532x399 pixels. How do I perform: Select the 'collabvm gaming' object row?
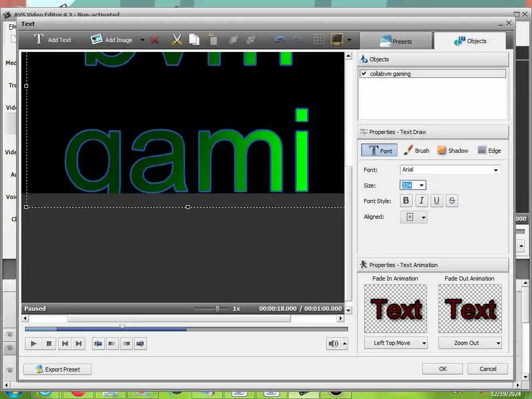[433, 74]
